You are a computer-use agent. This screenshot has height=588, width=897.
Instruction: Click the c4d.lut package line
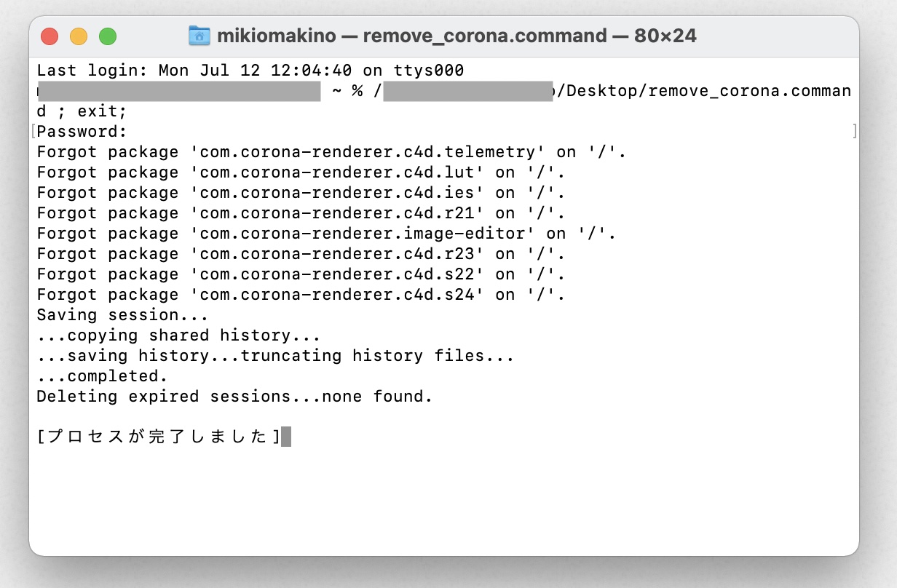tap(301, 172)
